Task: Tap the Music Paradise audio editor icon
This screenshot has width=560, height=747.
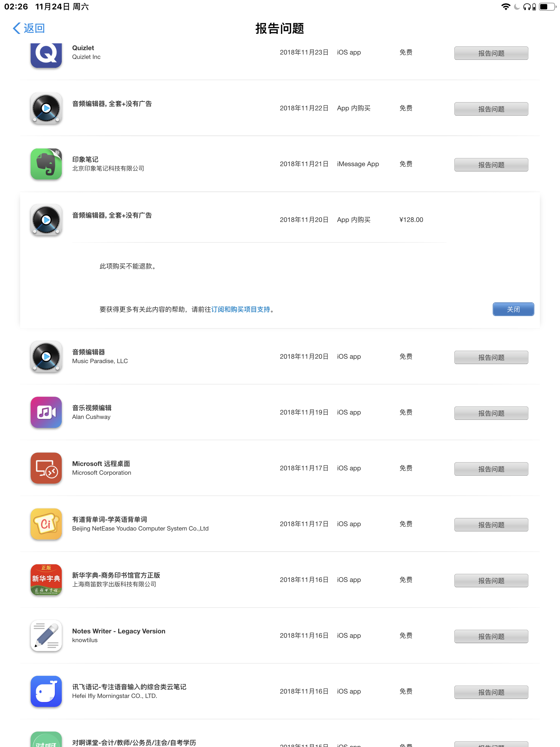Action: click(46, 356)
